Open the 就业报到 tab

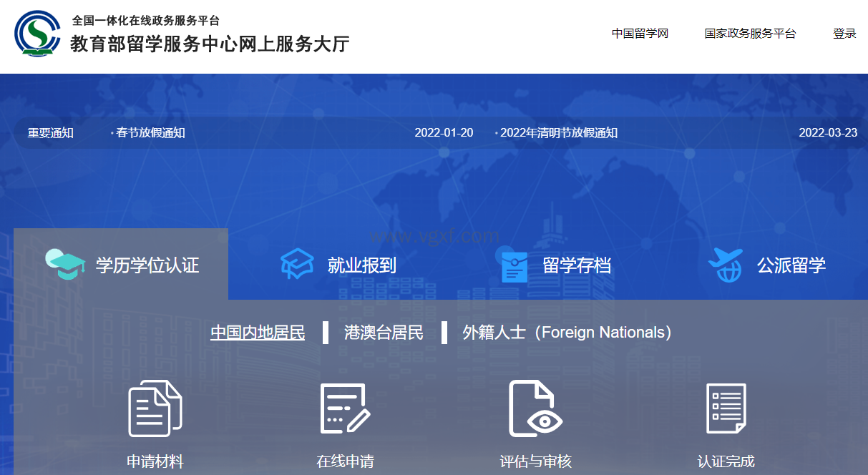[361, 265]
